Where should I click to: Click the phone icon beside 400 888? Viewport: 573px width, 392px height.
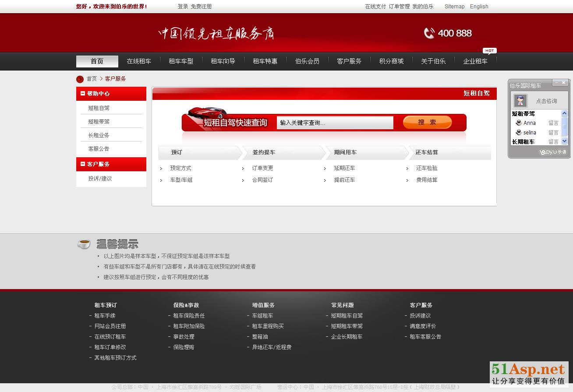coord(429,33)
